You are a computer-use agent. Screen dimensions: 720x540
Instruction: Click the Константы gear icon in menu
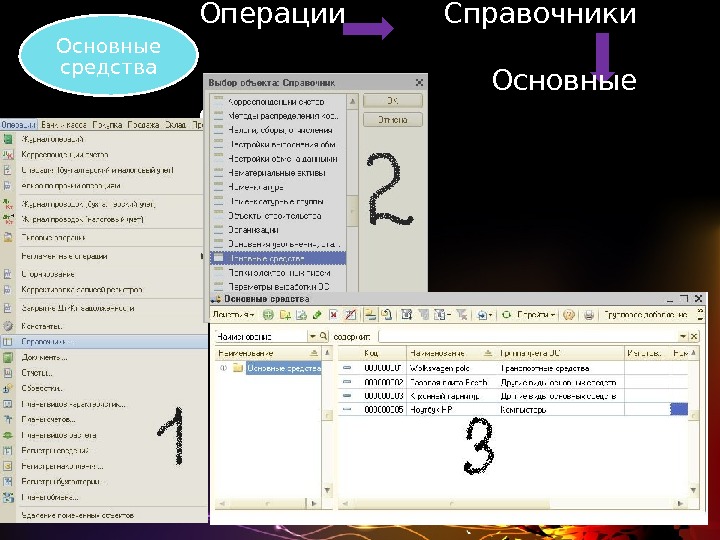point(8,326)
